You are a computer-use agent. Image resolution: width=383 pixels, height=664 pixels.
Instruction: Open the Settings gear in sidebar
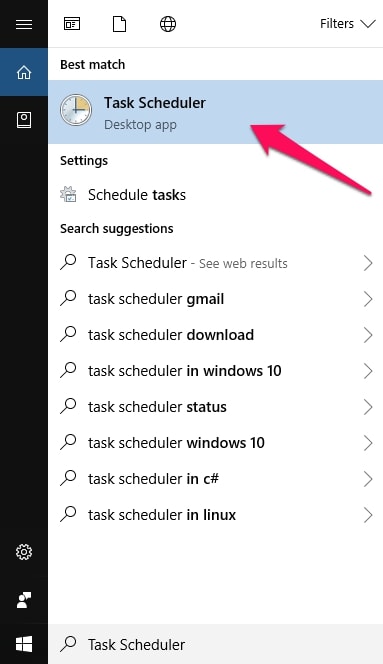click(24, 552)
